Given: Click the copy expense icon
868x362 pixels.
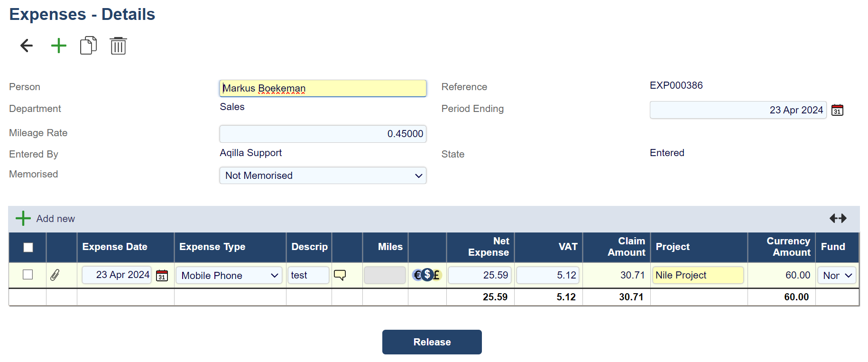Looking at the screenshot, I should tap(88, 46).
